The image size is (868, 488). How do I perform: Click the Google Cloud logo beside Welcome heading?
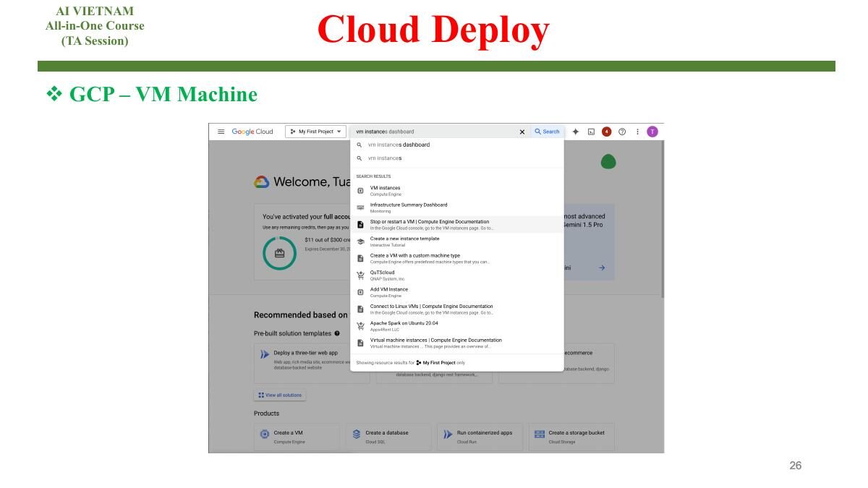click(262, 182)
